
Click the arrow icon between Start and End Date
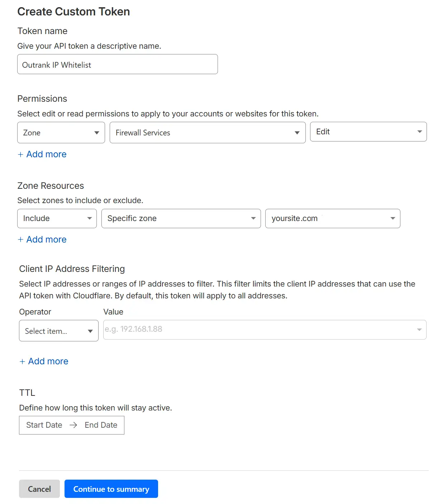(x=73, y=425)
